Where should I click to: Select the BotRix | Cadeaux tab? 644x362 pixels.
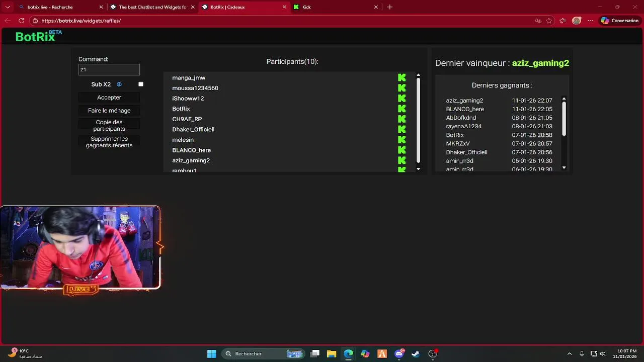[244, 7]
